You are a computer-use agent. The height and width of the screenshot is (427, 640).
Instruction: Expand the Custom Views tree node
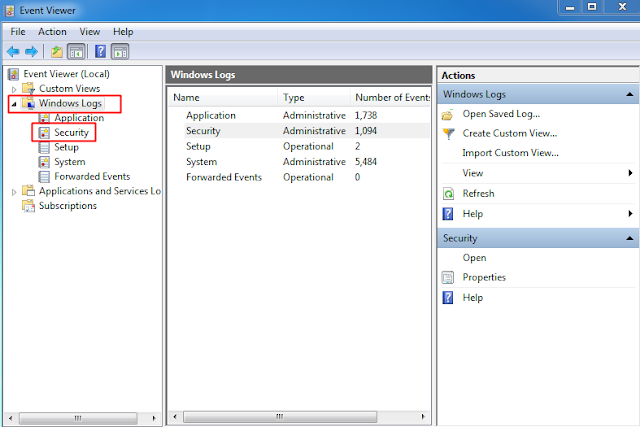point(14,89)
